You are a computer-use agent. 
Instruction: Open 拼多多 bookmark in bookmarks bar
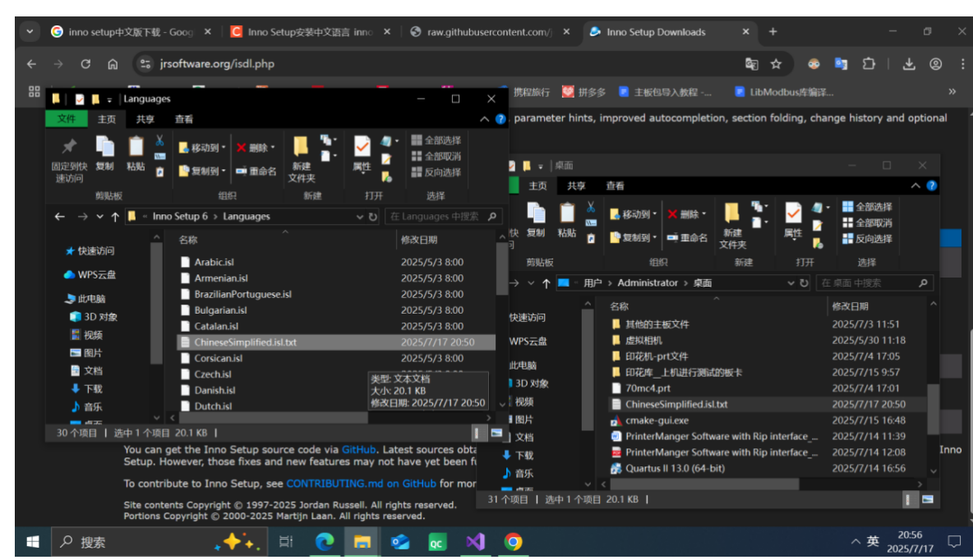click(584, 92)
